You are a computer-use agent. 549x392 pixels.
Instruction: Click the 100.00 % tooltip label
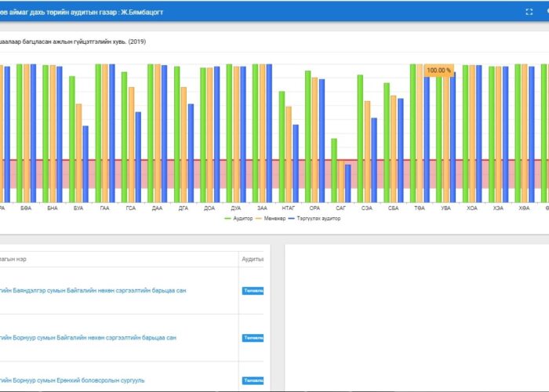tap(439, 71)
